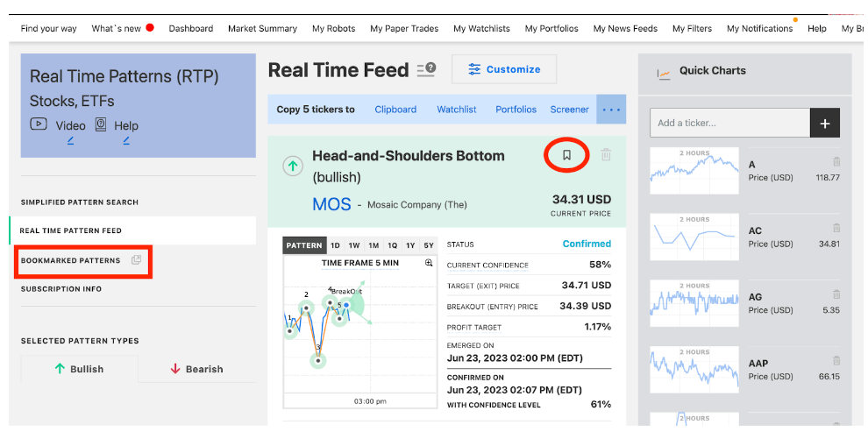Screen dimensions: 868x439
Task: Switch chart to 1Y timeframe
Action: [410, 245]
